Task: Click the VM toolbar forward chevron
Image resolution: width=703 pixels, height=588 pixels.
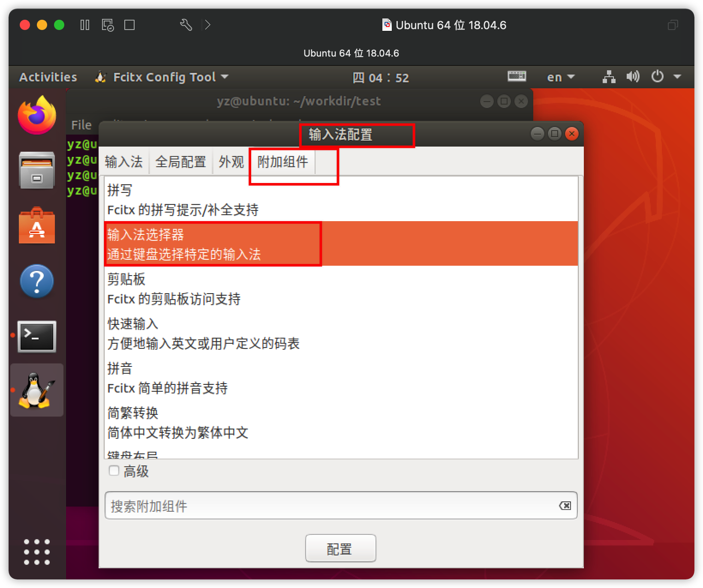Action: [x=207, y=25]
